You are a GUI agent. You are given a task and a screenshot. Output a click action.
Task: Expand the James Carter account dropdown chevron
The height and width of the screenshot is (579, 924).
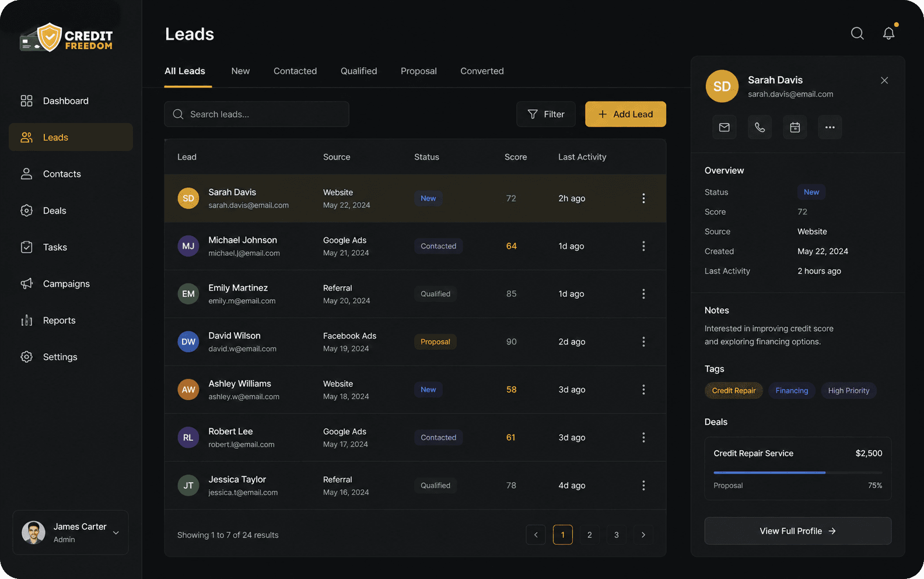(116, 532)
